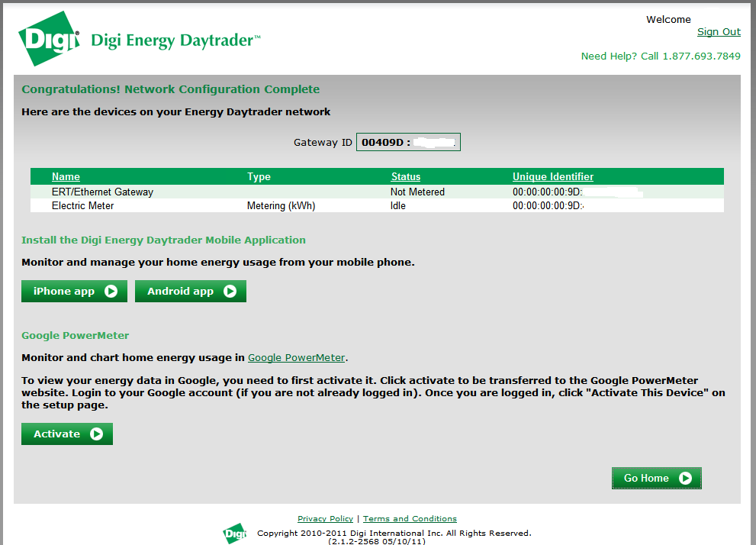Click the Gateway ID field

[x=408, y=142]
